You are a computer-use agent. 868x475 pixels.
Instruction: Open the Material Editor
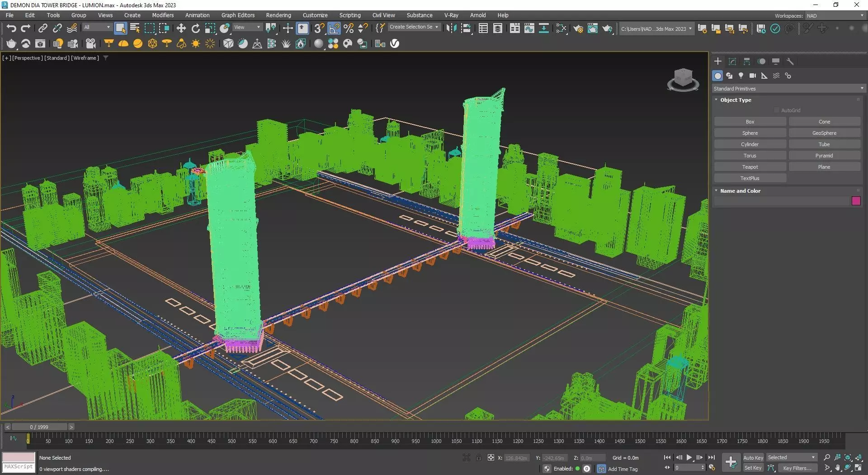(561, 28)
